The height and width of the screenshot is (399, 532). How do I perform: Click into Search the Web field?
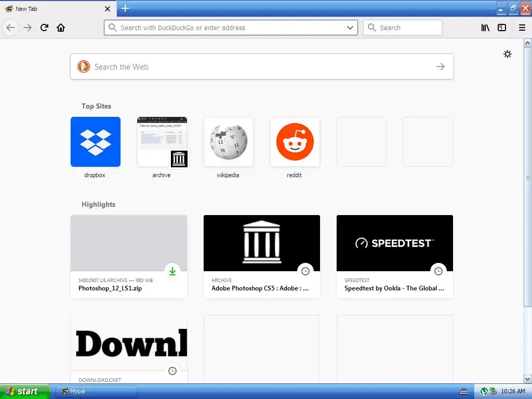(262, 66)
